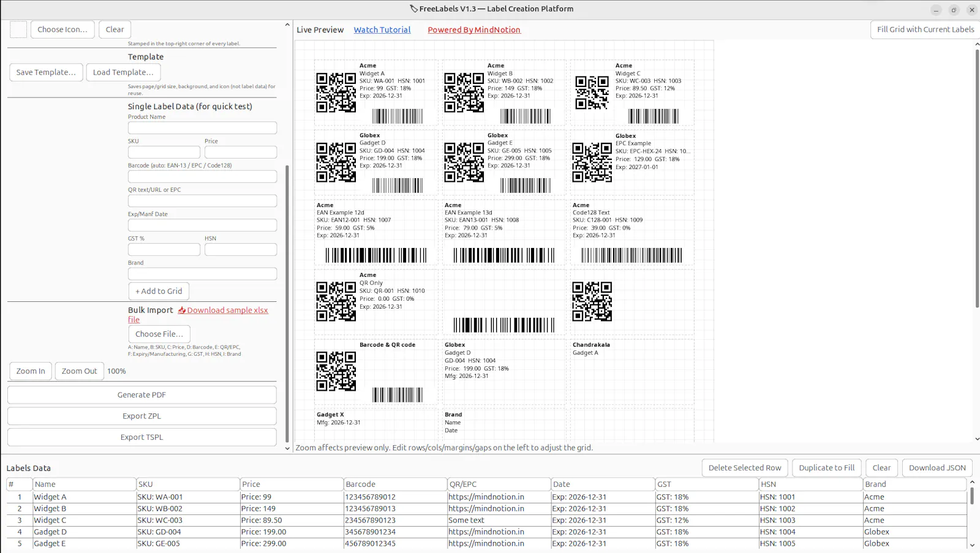Screen dimensions: 980x553
Task: Click the barcode on EAN Example 12d label
Action: coord(375,255)
